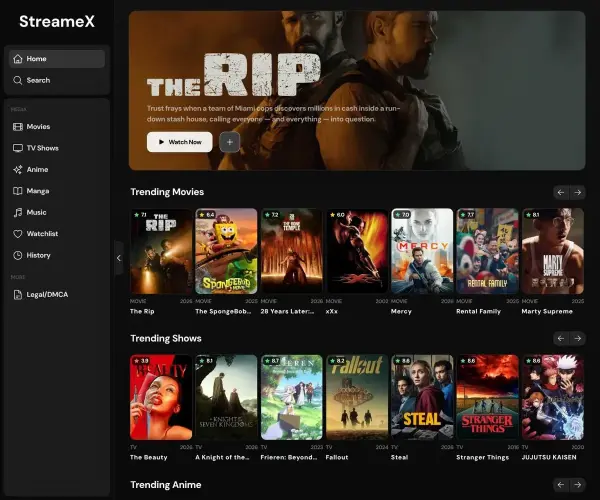Click the Legal/DMCA document icon
600x500 pixels.
pyautogui.click(x=18, y=295)
